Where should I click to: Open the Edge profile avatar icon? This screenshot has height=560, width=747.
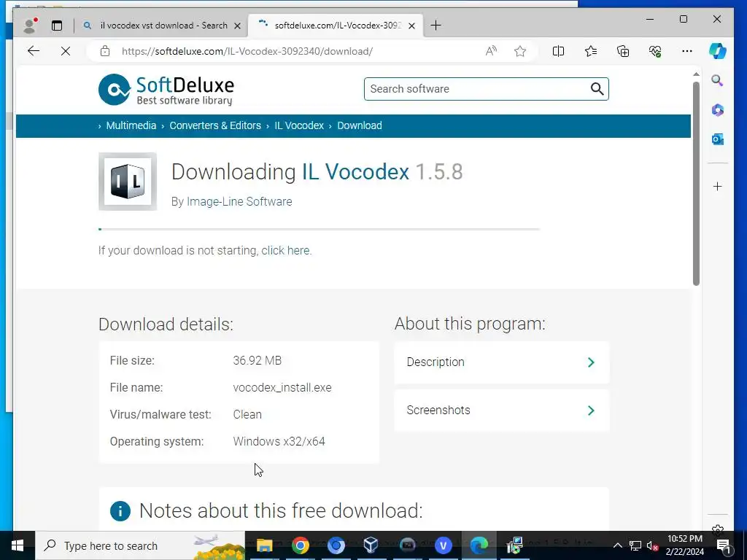pyautogui.click(x=30, y=26)
